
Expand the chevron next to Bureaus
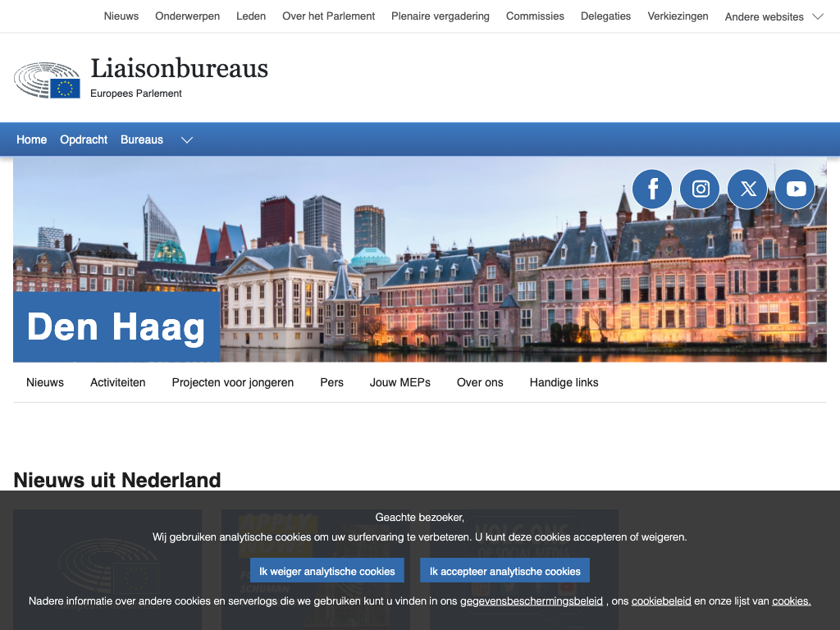tap(187, 140)
